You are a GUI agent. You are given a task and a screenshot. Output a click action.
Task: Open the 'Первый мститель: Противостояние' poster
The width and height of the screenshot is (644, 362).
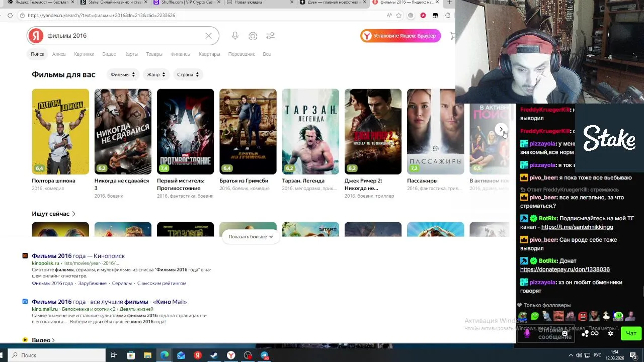(x=185, y=132)
